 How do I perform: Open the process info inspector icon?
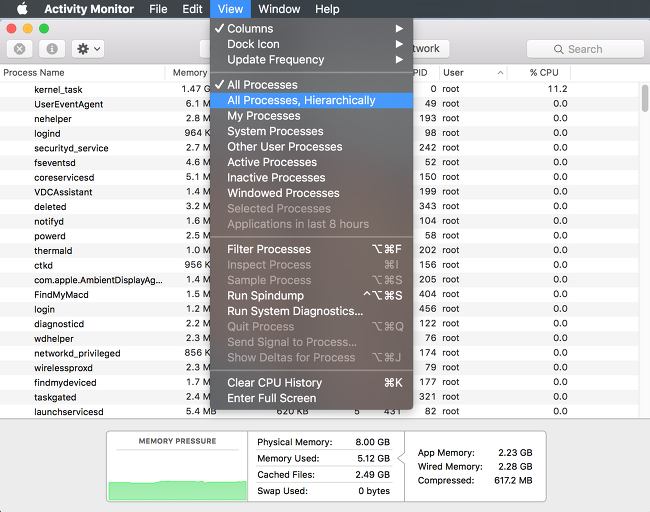[52, 49]
